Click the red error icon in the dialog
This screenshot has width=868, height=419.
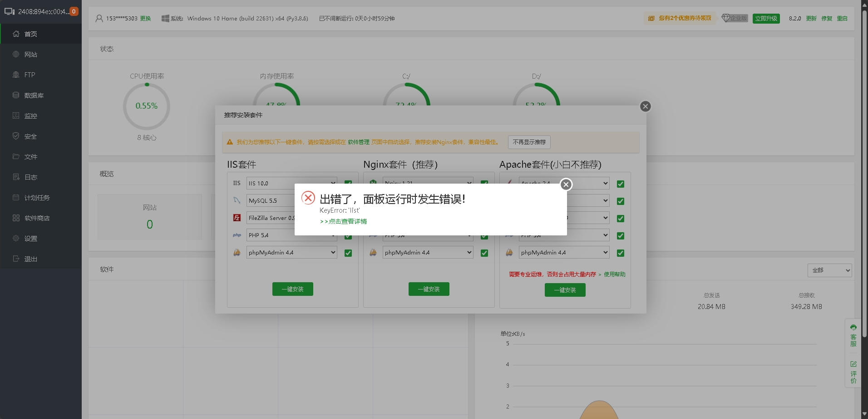[308, 198]
